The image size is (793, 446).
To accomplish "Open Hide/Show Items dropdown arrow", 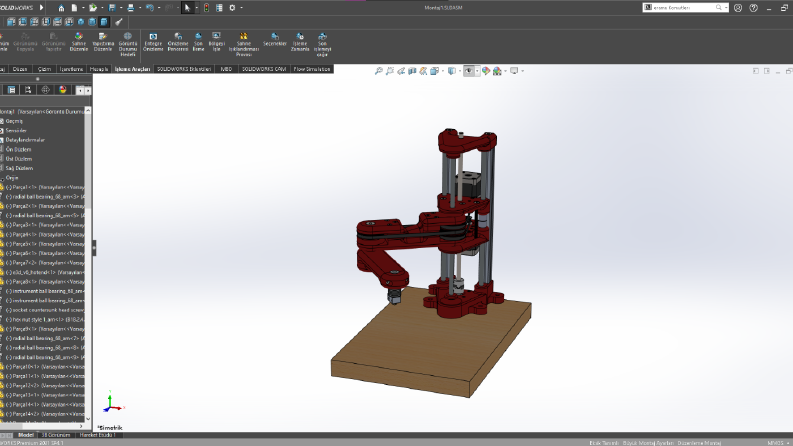I will [476, 71].
